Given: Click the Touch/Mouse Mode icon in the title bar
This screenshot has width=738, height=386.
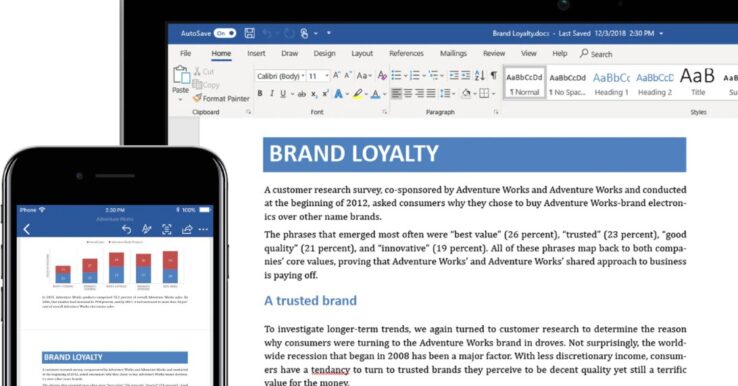Looking at the screenshot, I should [x=305, y=33].
